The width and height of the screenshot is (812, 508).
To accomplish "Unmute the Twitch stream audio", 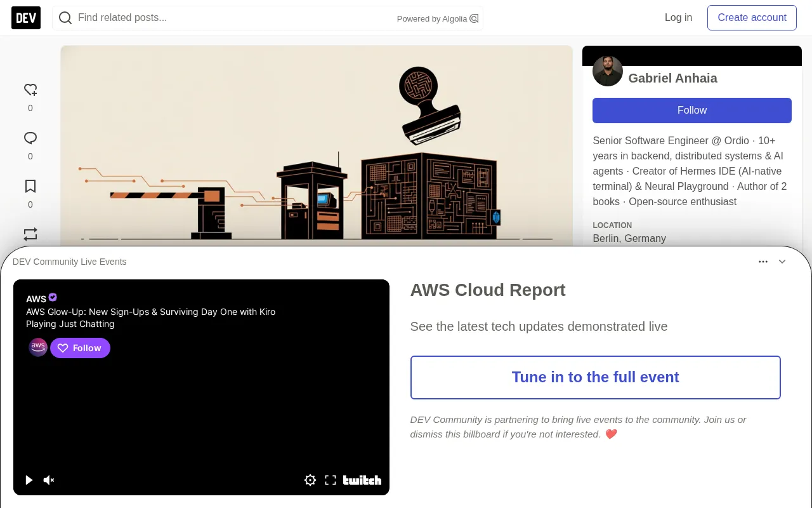I will coord(49,480).
